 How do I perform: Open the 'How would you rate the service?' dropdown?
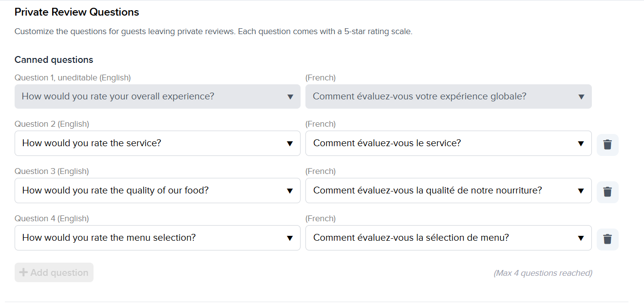pyautogui.click(x=157, y=143)
